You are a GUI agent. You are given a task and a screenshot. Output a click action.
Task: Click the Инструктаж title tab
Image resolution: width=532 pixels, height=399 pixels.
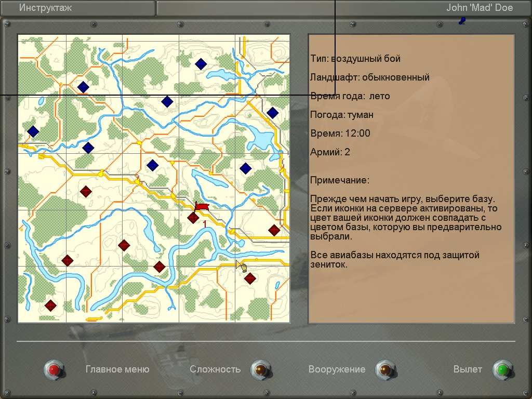(46, 8)
